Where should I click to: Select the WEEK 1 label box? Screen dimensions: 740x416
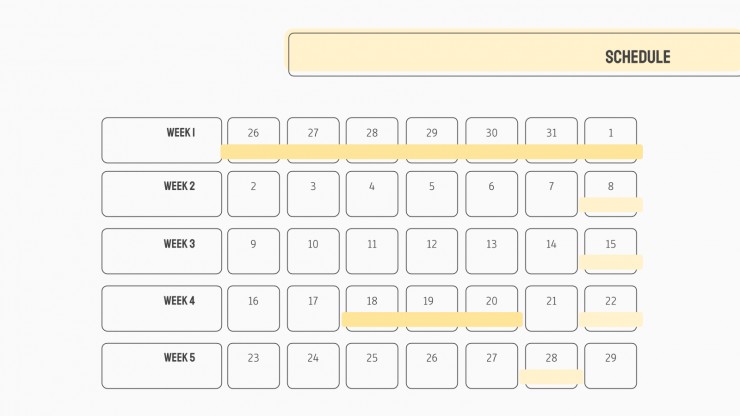[x=161, y=140]
